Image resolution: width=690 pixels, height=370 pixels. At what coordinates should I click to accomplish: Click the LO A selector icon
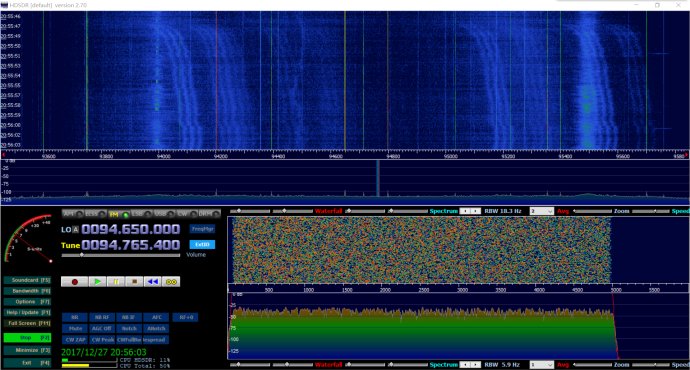pyautogui.click(x=76, y=229)
